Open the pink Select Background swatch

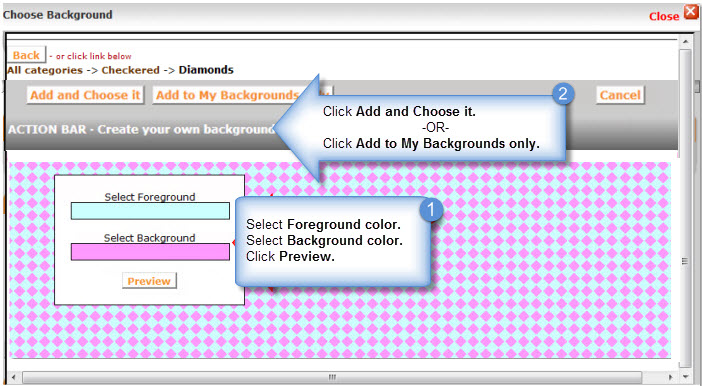tap(150, 252)
